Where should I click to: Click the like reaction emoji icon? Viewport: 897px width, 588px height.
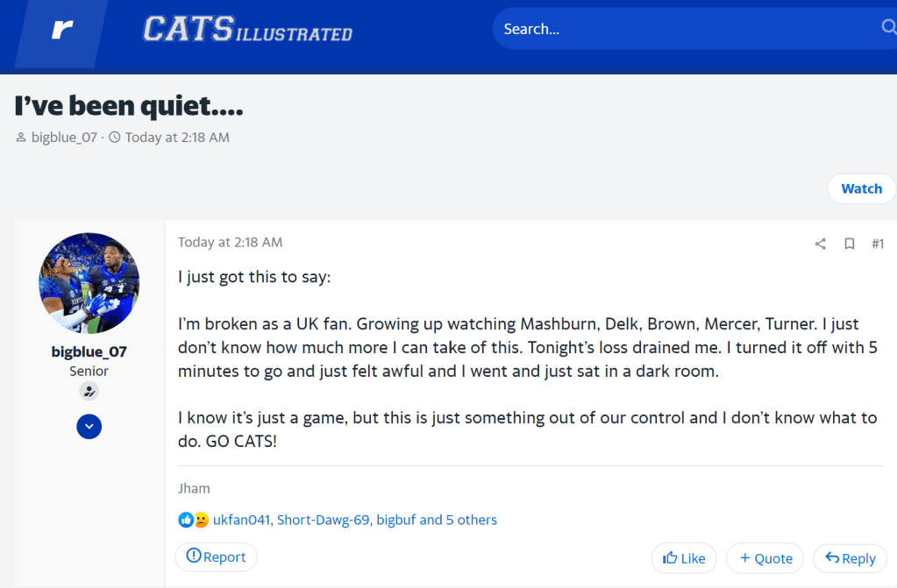[185, 520]
